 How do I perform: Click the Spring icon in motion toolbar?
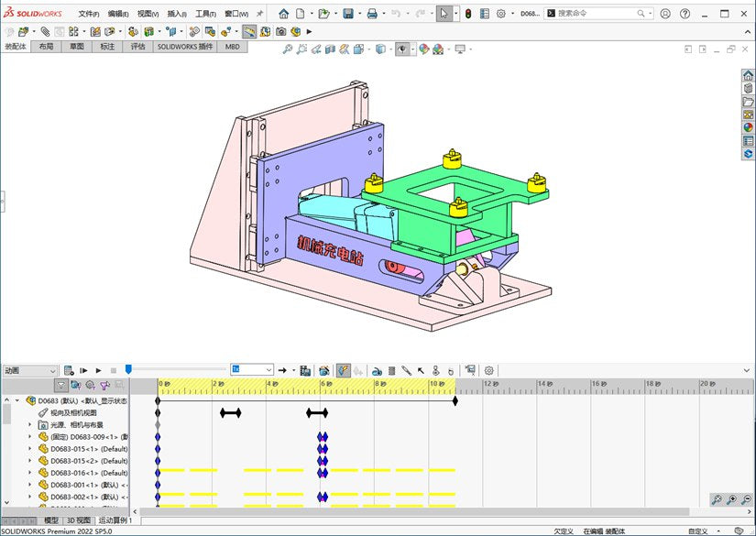click(392, 371)
